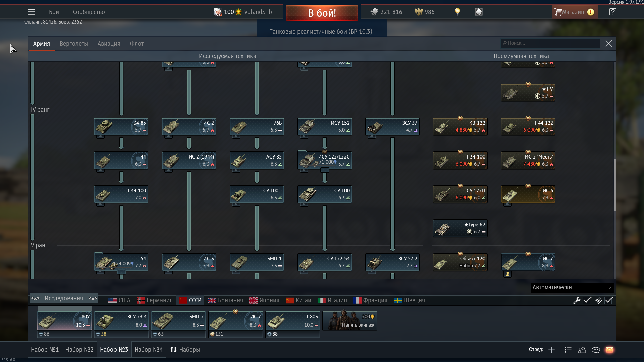The height and width of the screenshot is (362, 644).
Task: Select preset Набор №1
Action: [45, 350]
